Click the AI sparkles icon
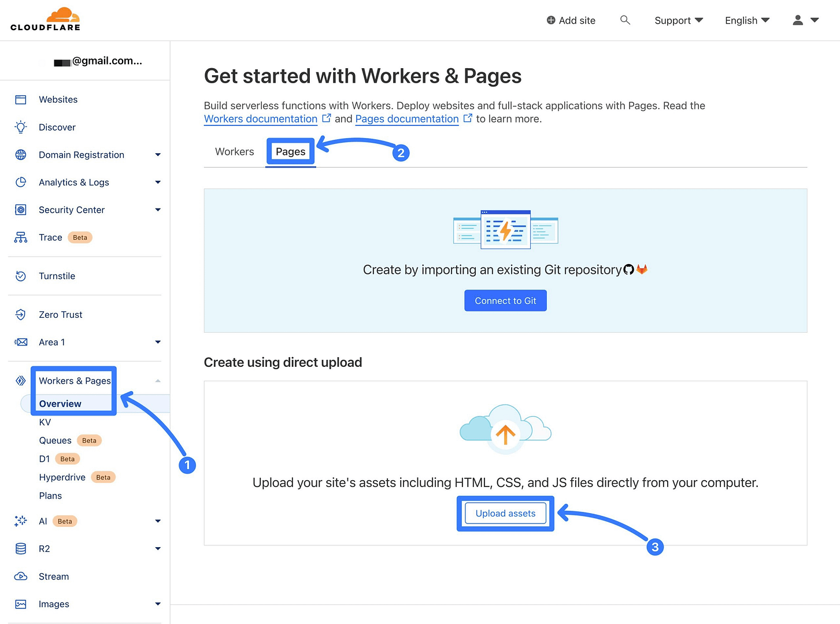This screenshot has width=840, height=624. click(x=21, y=521)
